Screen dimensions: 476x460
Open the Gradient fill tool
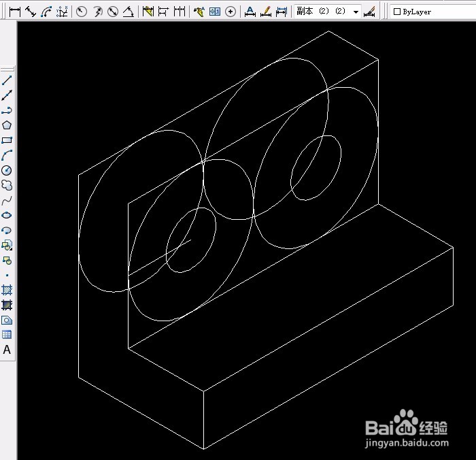point(7,305)
